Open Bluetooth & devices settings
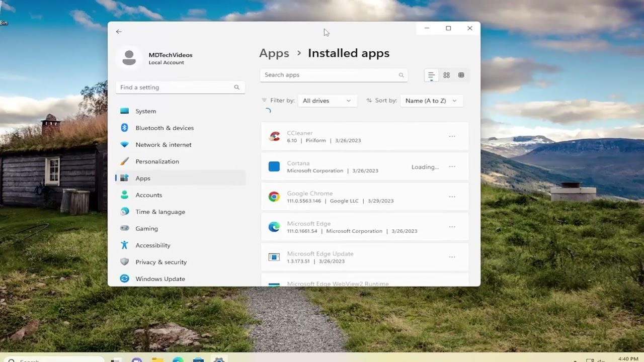 click(181, 128)
